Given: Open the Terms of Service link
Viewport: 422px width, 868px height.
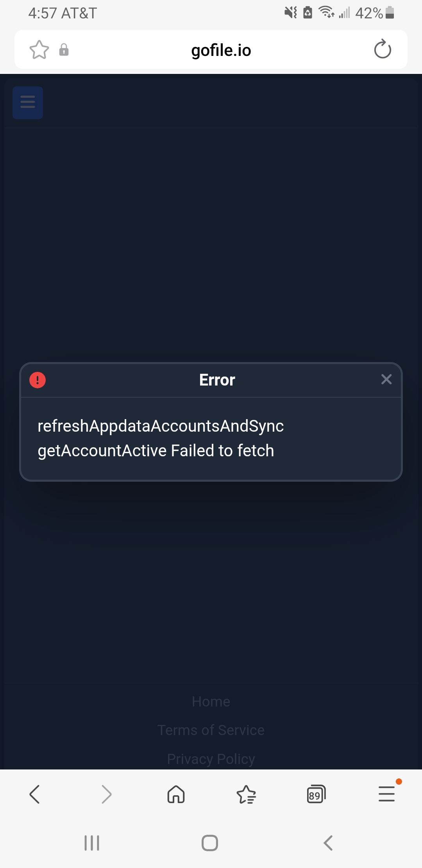Looking at the screenshot, I should click(x=211, y=730).
